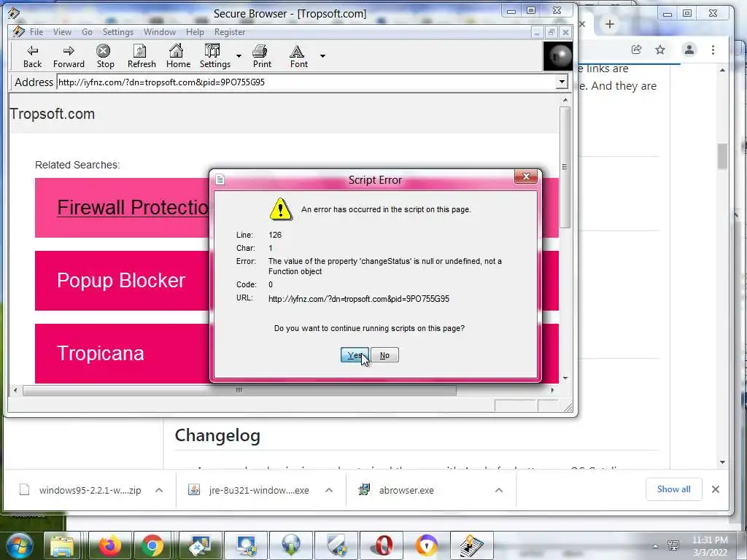Image resolution: width=747 pixels, height=560 pixels.
Task: Open the Tropicana related search
Action: click(x=101, y=354)
